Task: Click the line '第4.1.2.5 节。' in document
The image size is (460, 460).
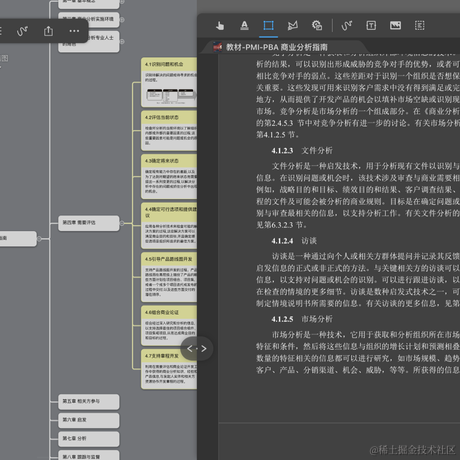Action: point(277,135)
